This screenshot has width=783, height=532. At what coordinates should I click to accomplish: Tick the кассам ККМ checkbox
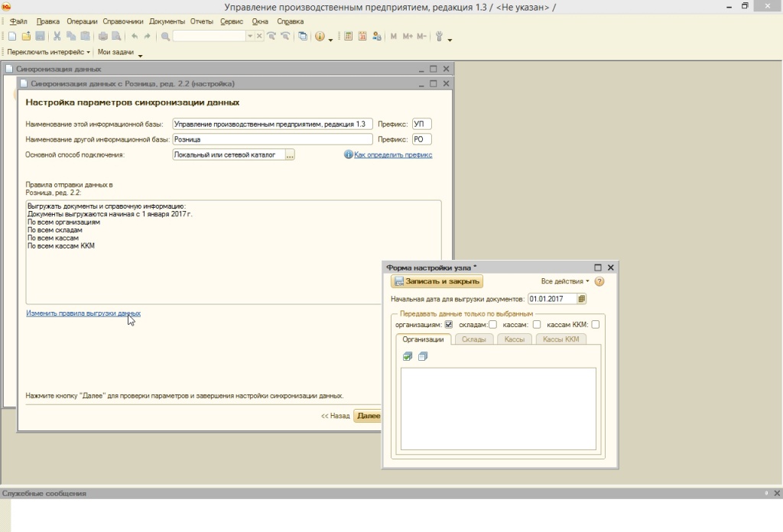click(596, 325)
